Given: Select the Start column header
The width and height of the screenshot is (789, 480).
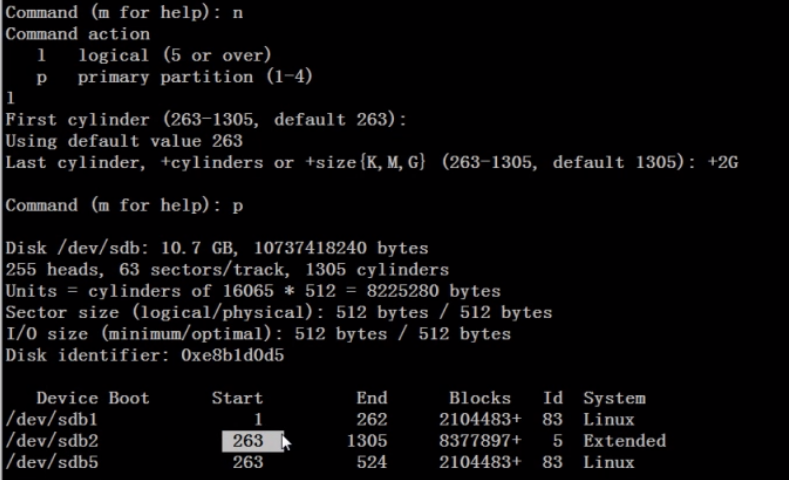Looking at the screenshot, I should (237, 398).
